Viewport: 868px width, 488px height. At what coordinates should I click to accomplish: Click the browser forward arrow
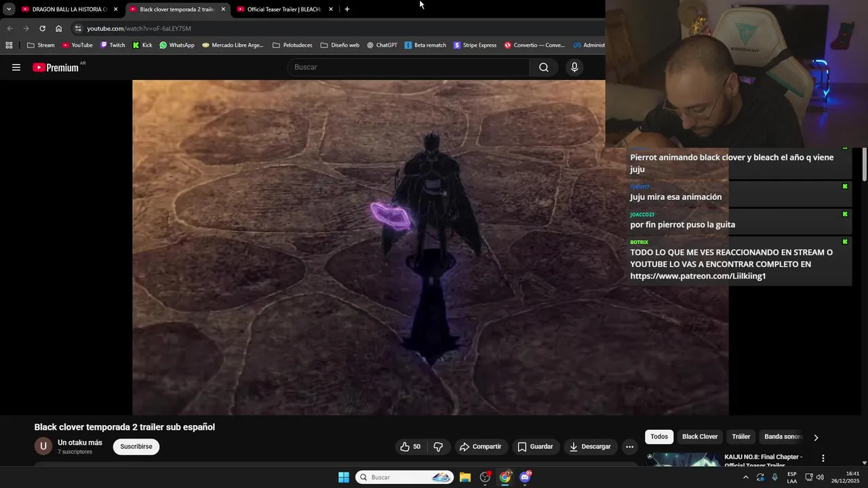(x=26, y=28)
